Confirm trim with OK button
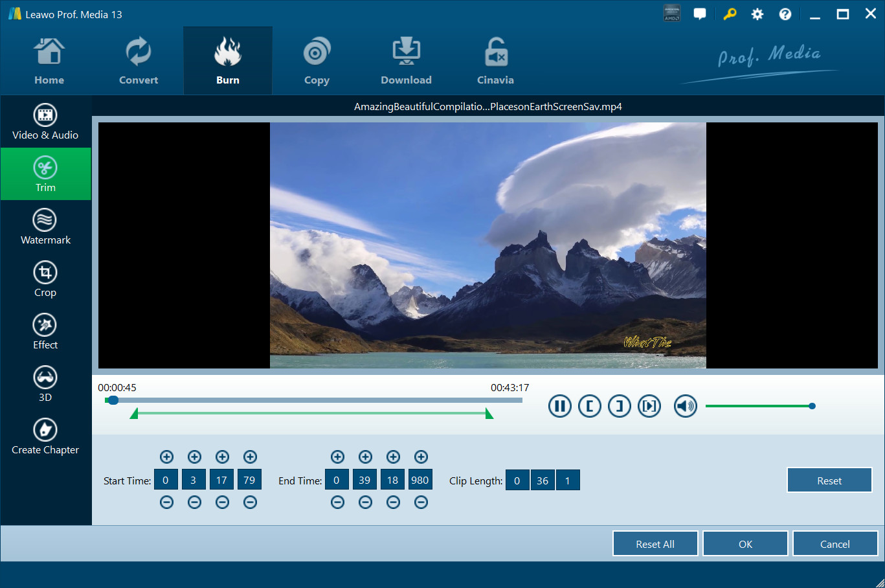Screen dimensions: 885x588 point(745,544)
